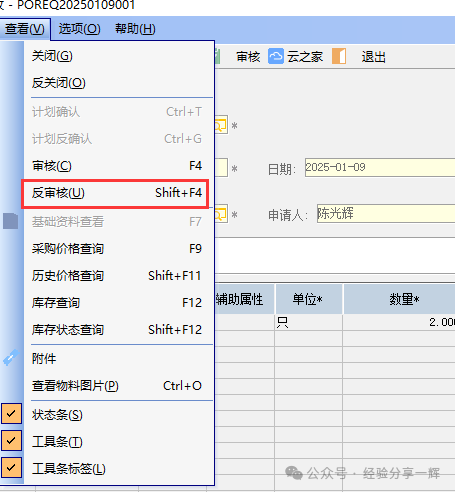Toggle the 状态条(S) checkmark

tap(11, 414)
